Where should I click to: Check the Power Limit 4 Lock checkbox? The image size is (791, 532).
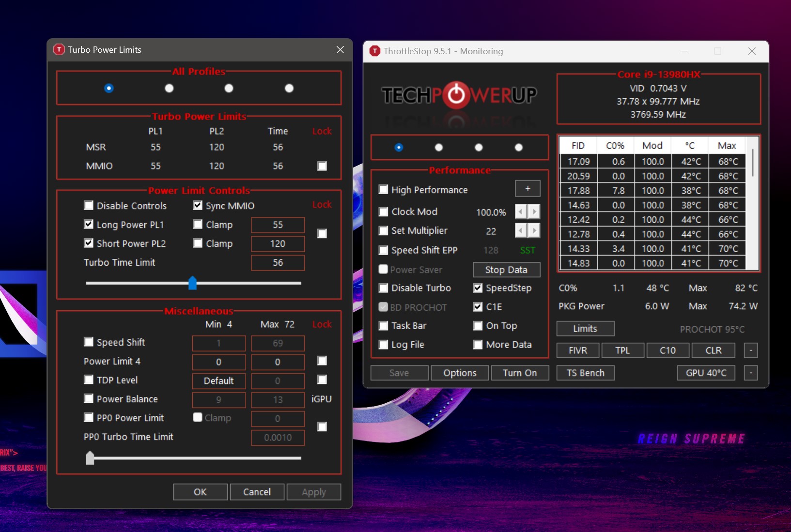pos(322,361)
